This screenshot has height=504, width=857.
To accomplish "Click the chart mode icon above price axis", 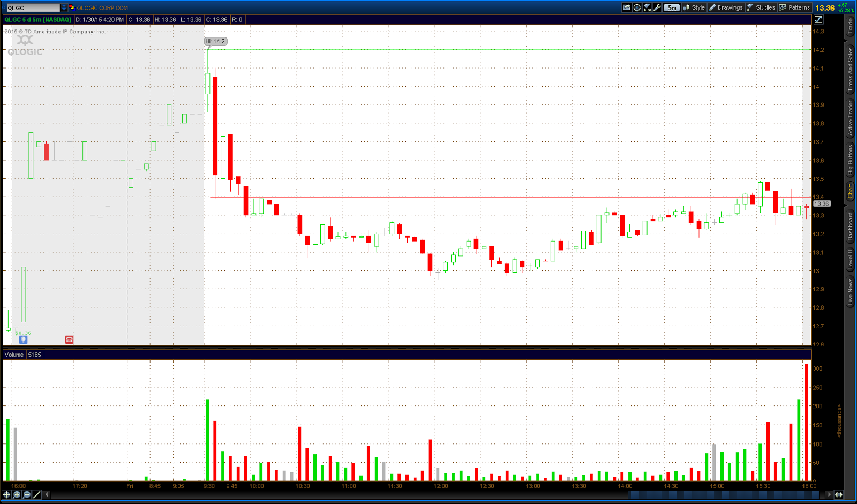I will (818, 19).
